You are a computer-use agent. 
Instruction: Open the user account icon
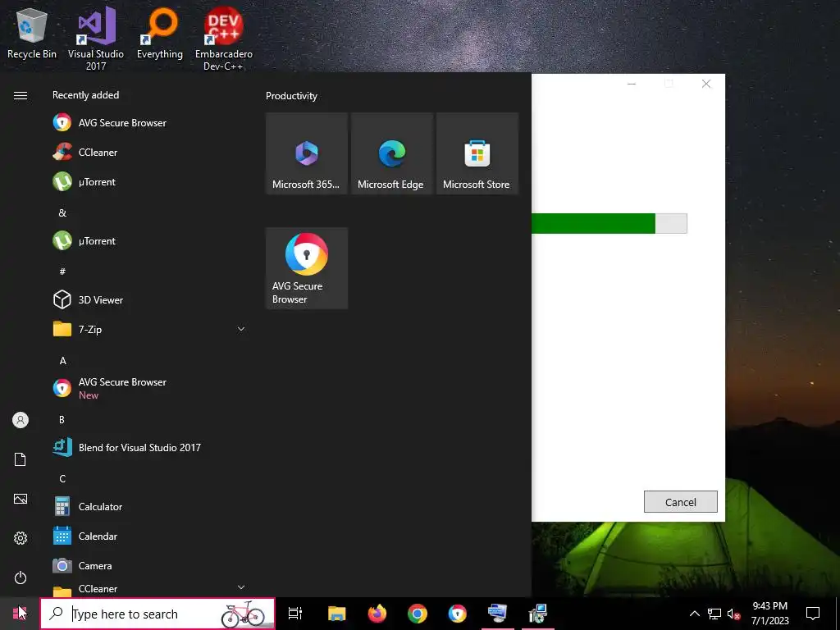21,420
